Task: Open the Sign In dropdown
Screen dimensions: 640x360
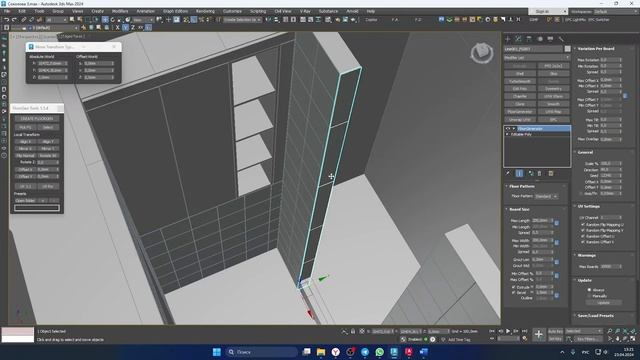Action: 548,11
